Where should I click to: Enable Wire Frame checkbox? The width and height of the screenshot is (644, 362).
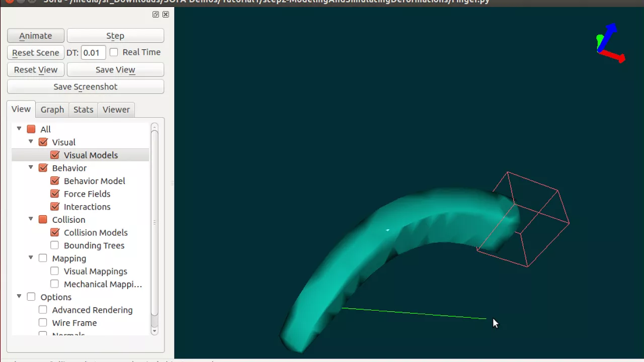point(43,323)
